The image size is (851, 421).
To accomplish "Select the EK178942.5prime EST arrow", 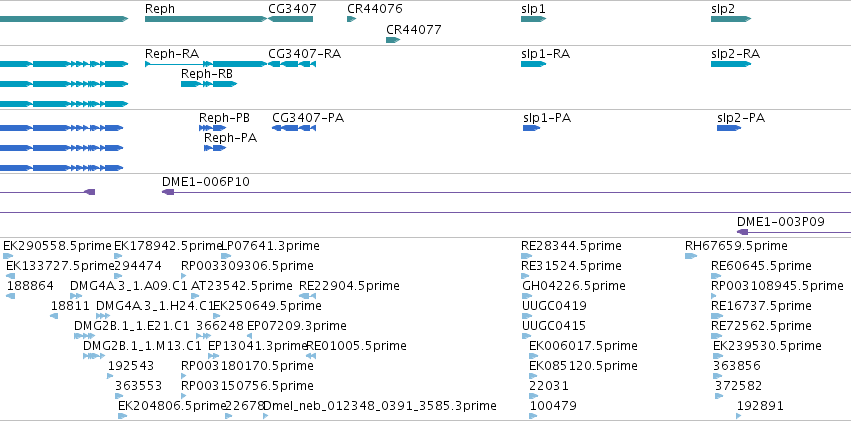I will (119, 256).
